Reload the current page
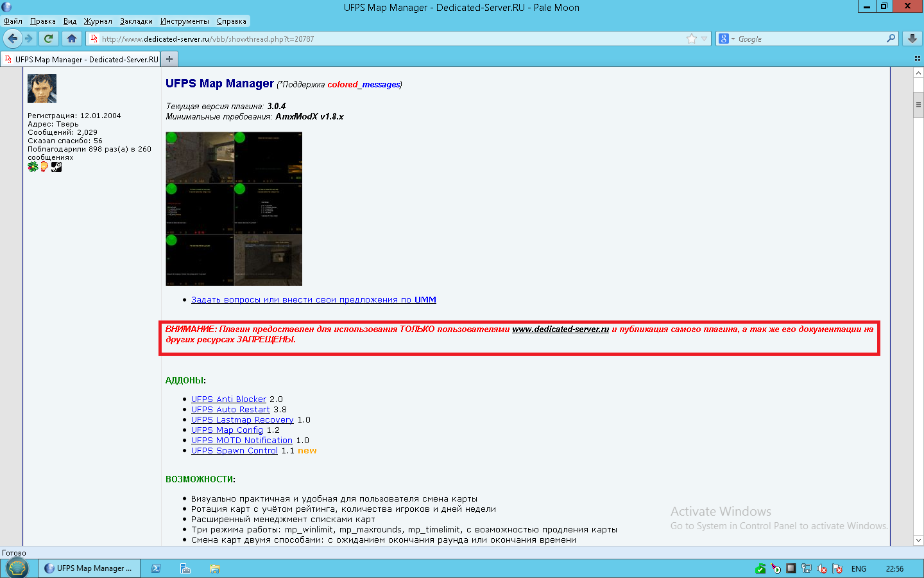924x578 pixels. (x=48, y=39)
